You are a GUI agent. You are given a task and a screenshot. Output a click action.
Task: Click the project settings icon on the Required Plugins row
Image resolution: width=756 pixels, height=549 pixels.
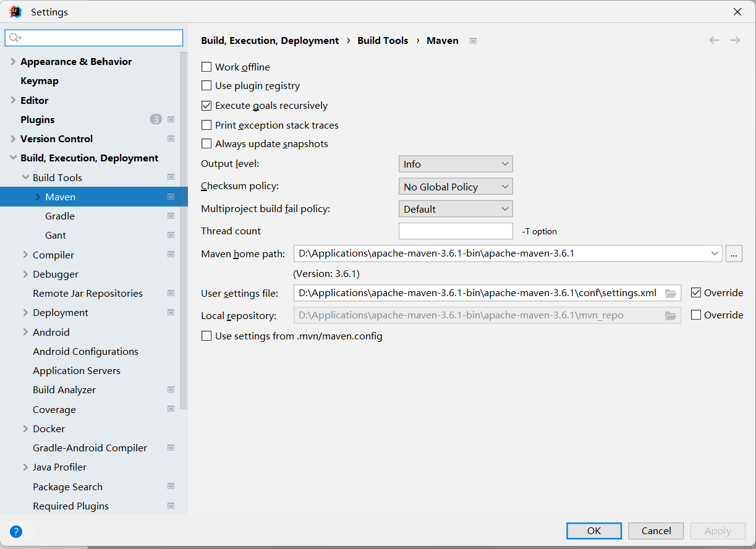[x=171, y=506]
